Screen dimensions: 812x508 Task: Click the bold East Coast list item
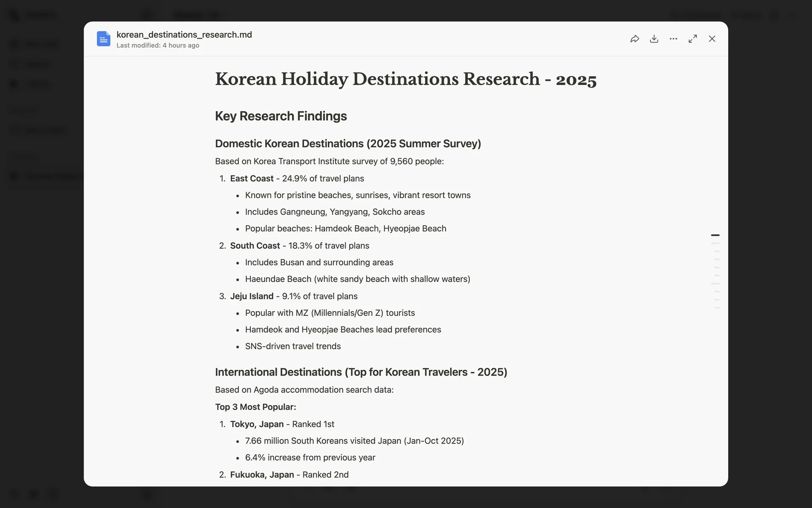pos(252,179)
